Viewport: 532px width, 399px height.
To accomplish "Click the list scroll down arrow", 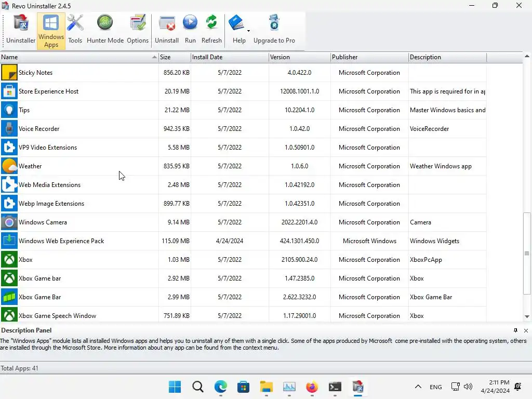I will coord(527,316).
